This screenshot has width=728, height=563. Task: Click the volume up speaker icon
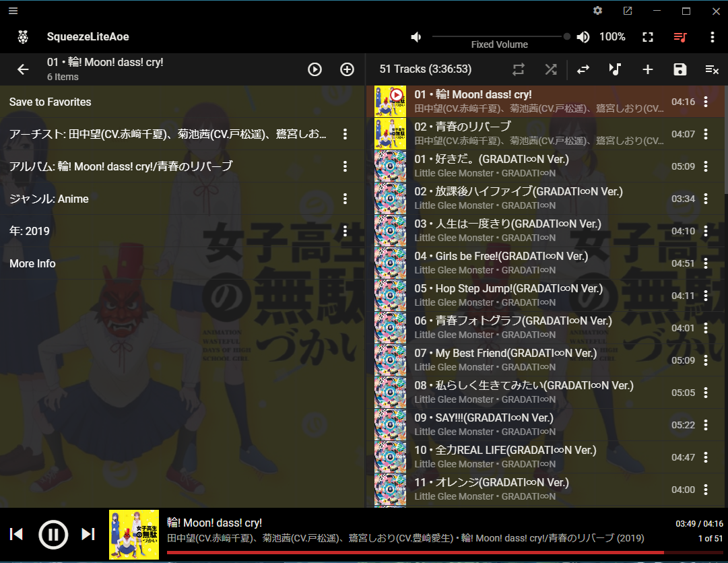tap(583, 37)
